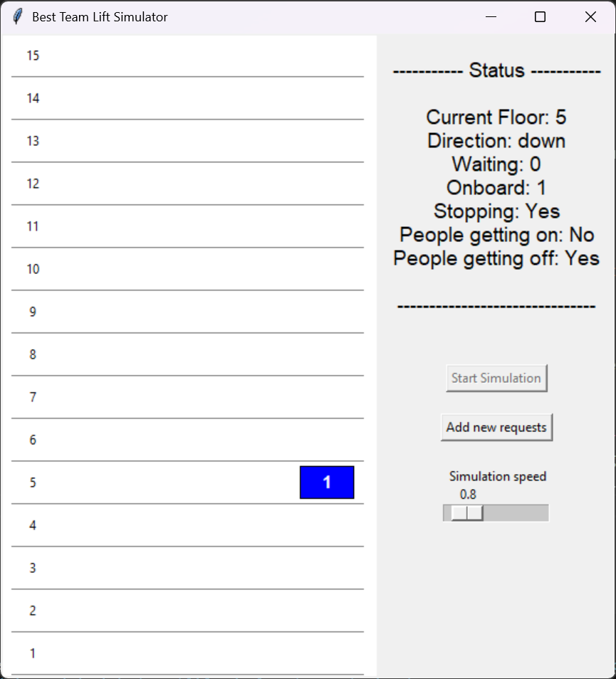Click the People getting off status line
This screenshot has height=679, width=616.
click(496, 258)
